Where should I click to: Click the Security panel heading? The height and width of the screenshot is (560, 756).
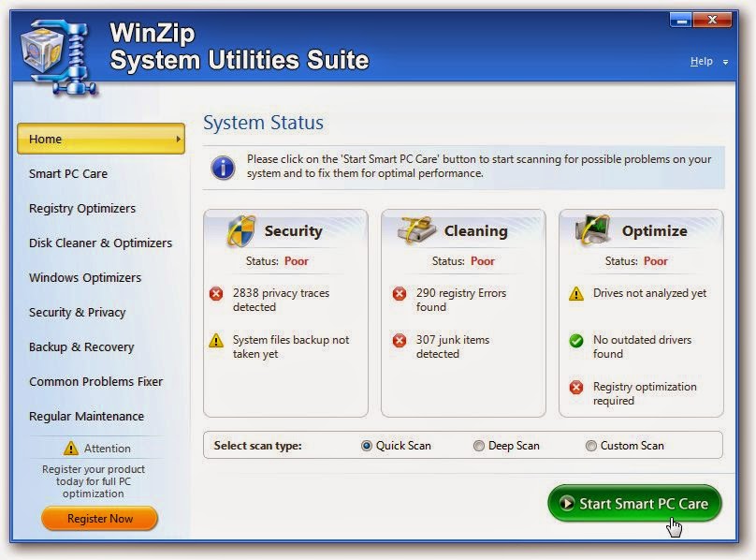(x=293, y=230)
